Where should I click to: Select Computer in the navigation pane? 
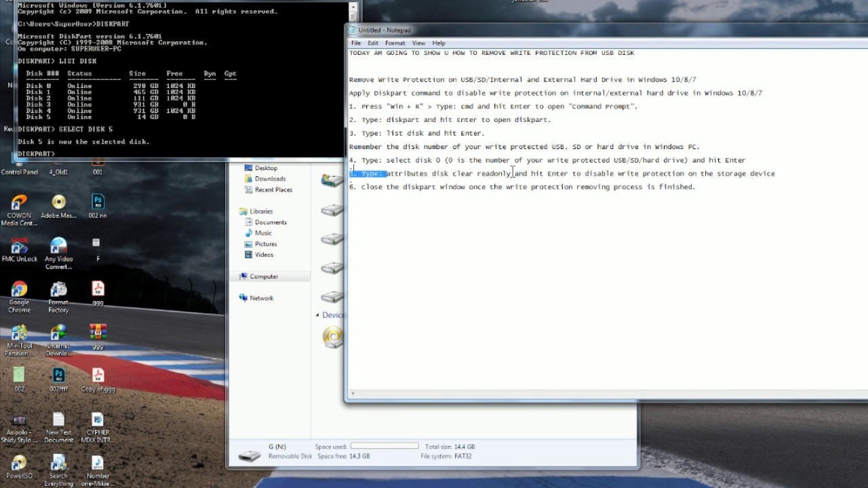[264, 277]
